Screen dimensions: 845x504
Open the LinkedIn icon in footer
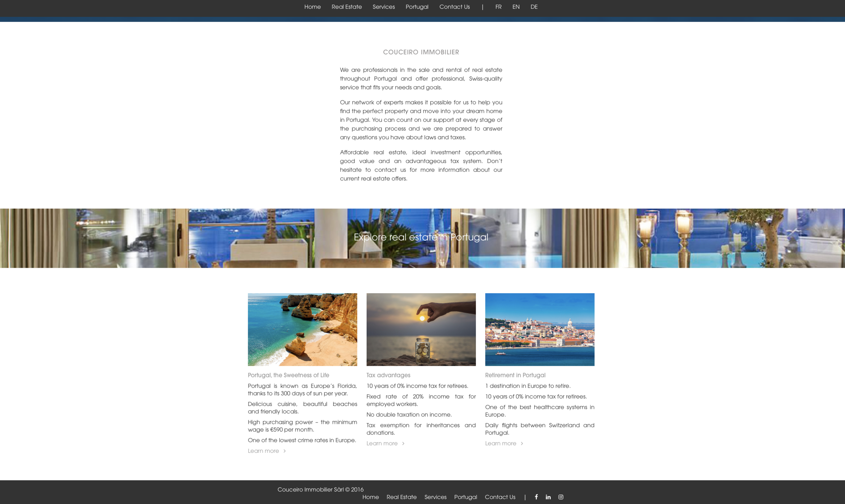[x=548, y=497]
